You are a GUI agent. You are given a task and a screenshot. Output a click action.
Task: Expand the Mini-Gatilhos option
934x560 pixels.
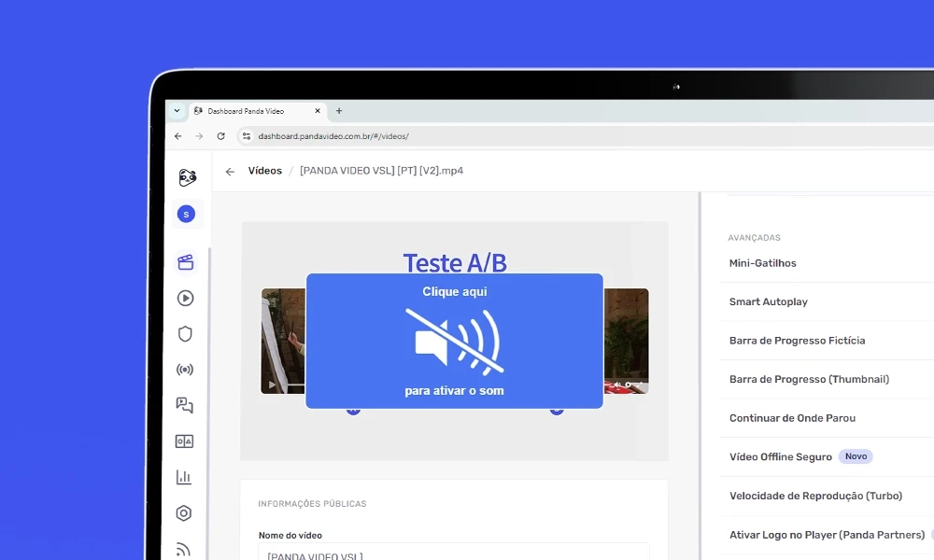[762, 262]
